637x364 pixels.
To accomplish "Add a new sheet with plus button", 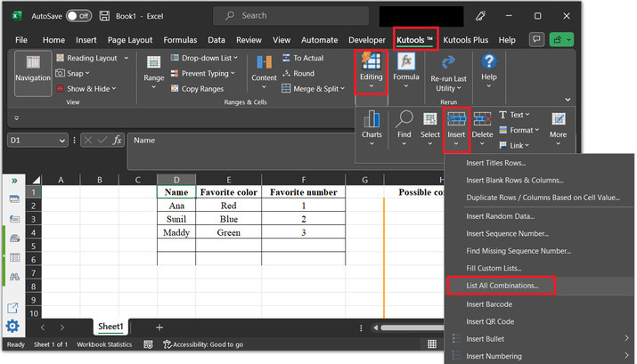I will [159, 327].
